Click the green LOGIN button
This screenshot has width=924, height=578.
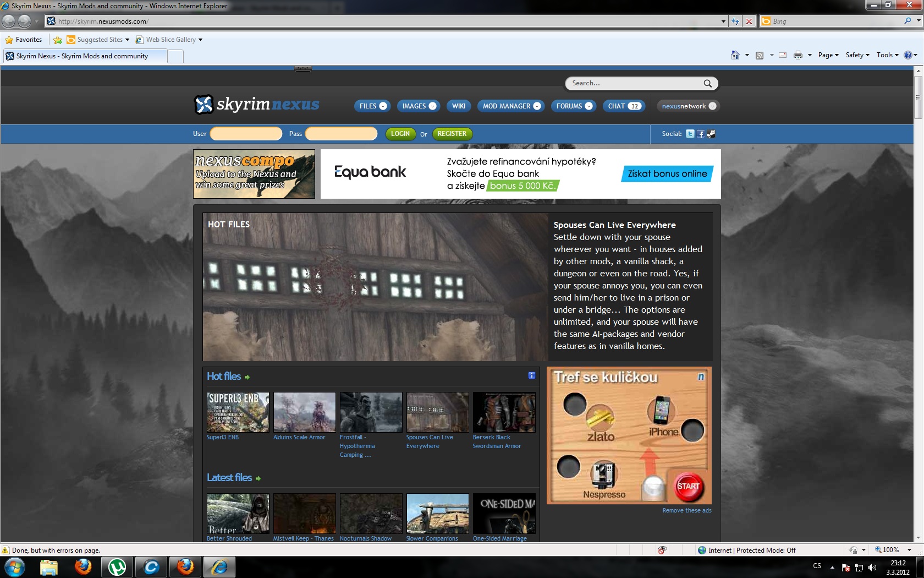click(x=400, y=134)
